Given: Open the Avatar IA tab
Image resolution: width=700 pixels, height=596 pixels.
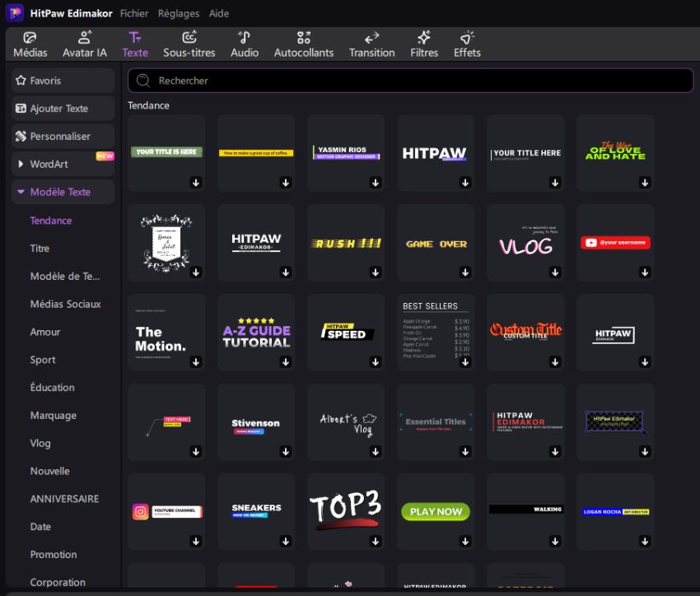Looking at the screenshot, I should pyautogui.click(x=85, y=44).
